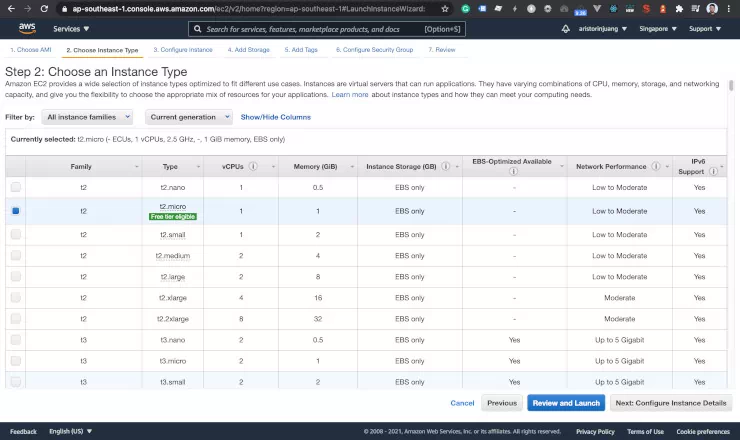Click the t3.micro type cell
This screenshot has height=440, width=740.
coord(173,361)
